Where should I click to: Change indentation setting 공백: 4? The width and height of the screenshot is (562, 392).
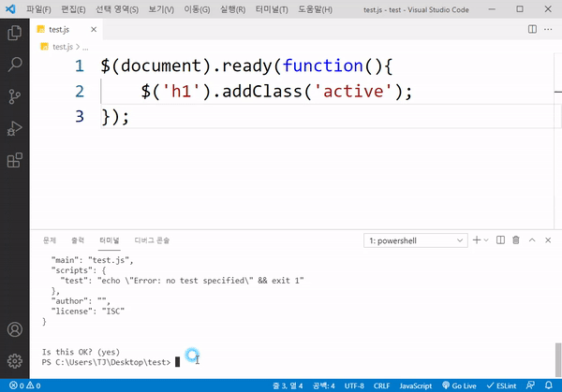click(324, 385)
